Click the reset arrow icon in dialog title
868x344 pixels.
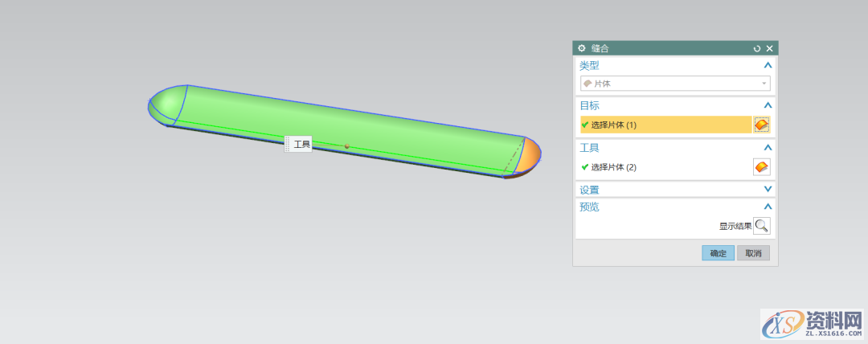tap(756, 48)
